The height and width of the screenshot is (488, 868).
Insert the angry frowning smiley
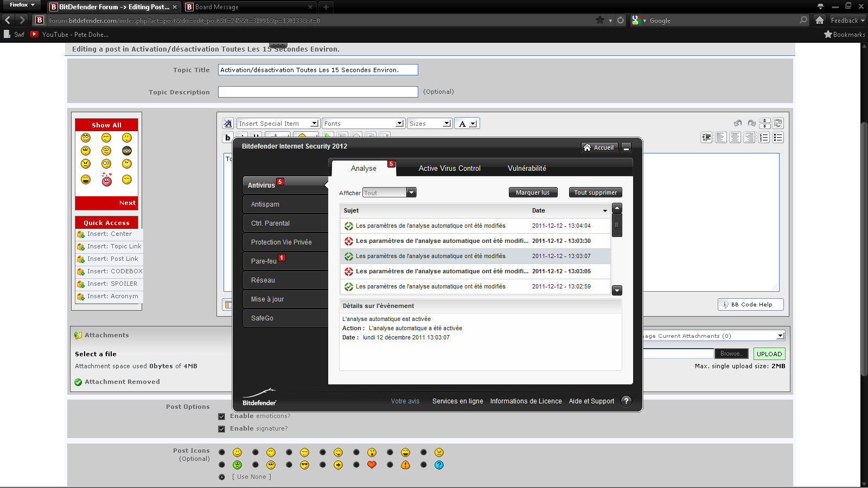pos(86,164)
